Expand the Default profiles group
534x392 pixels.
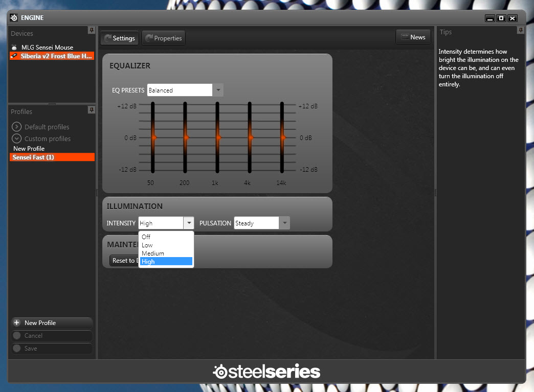click(16, 127)
